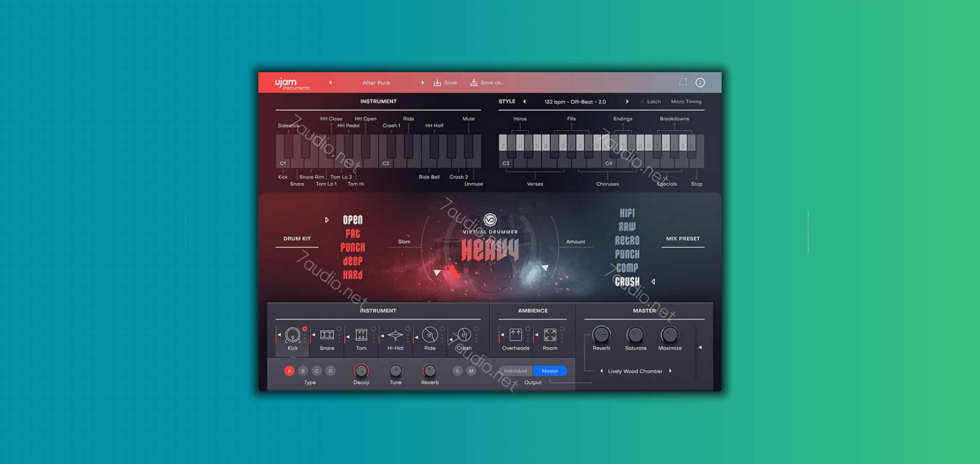The width and height of the screenshot is (980, 464).
Task: Select the Crash cymbal icon
Action: (464, 335)
